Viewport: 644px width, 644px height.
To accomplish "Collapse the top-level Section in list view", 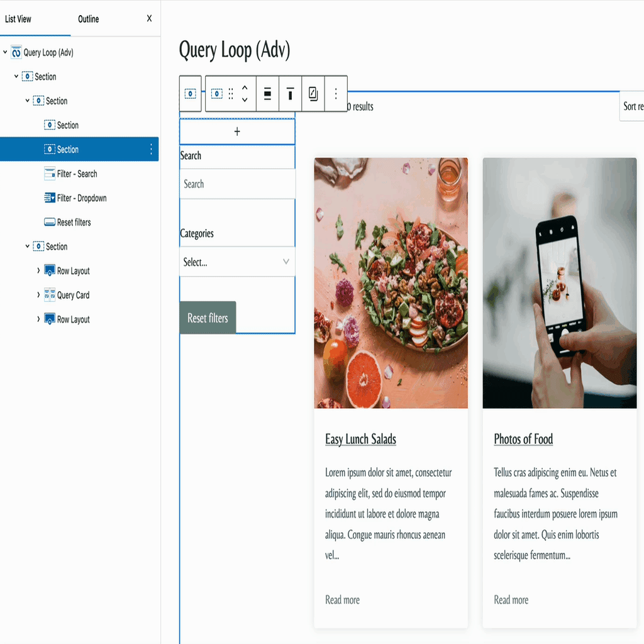I will point(16,76).
